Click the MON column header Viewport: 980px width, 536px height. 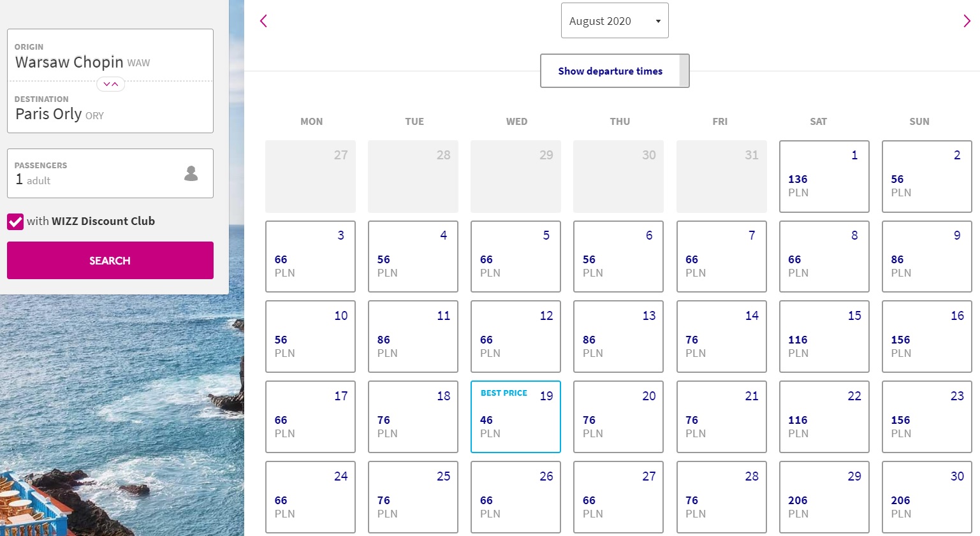click(x=312, y=122)
